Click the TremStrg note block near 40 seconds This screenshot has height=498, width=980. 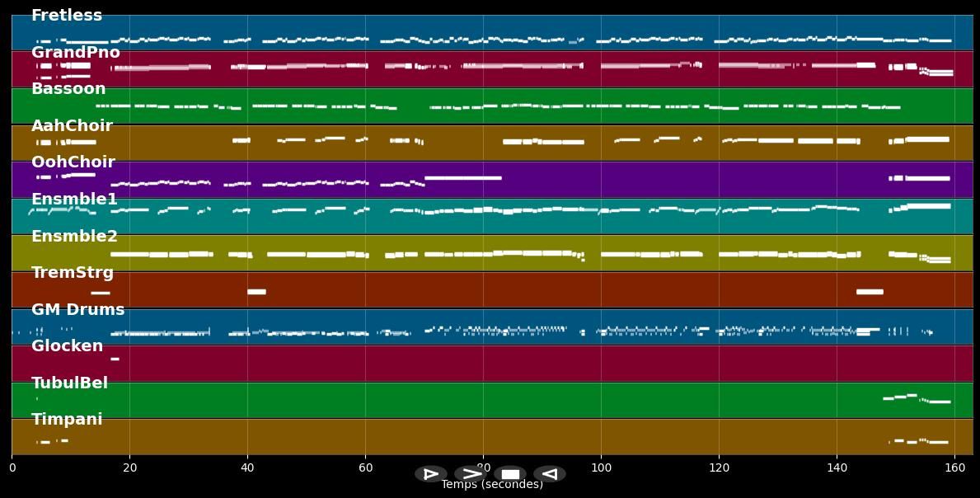coord(256,292)
